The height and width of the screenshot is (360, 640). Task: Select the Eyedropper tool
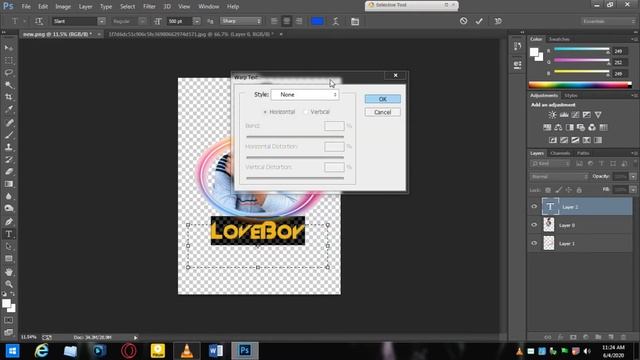[9, 109]
